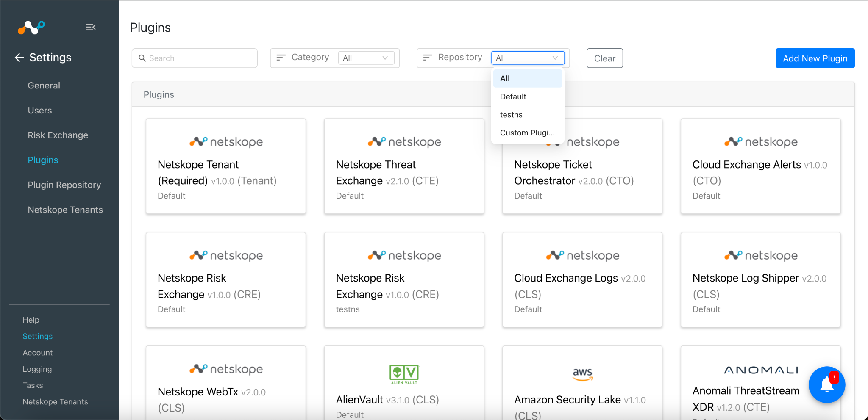Open Cloud Exchange Logs plugin card
Image resolution: width=868 pixels, height=420 pixels.
[582, 279]
